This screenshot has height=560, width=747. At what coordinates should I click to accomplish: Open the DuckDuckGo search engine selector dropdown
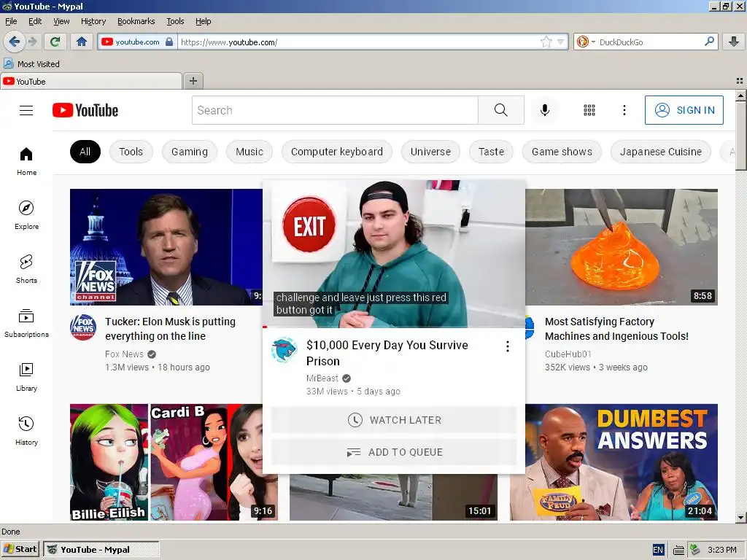(586, 42)
